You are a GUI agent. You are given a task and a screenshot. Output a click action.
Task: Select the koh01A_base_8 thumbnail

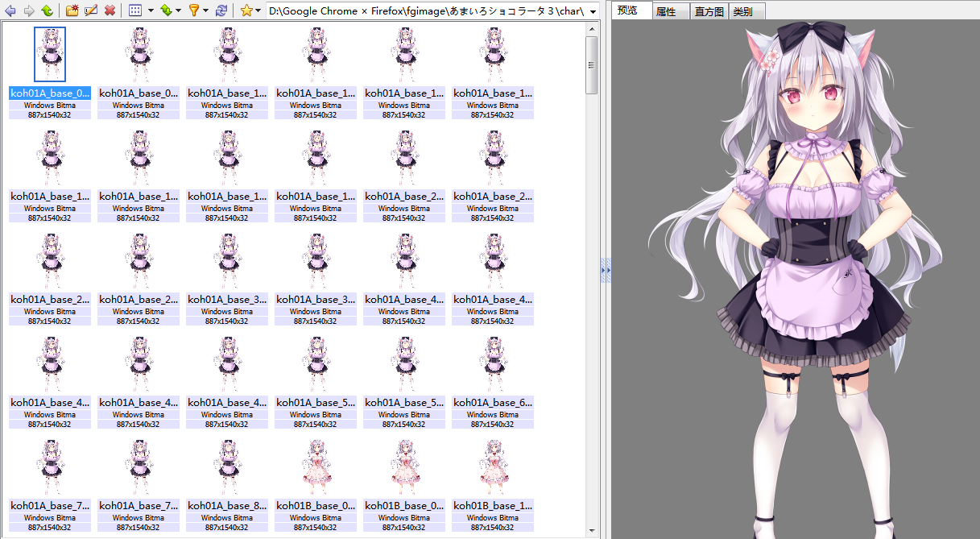tap(227, 468)
